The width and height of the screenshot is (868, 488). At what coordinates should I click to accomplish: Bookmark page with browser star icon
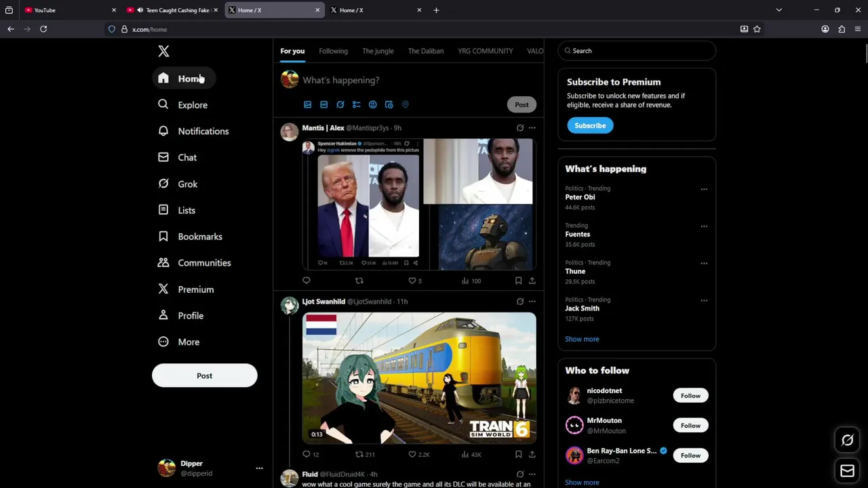(x=757, y=29)
